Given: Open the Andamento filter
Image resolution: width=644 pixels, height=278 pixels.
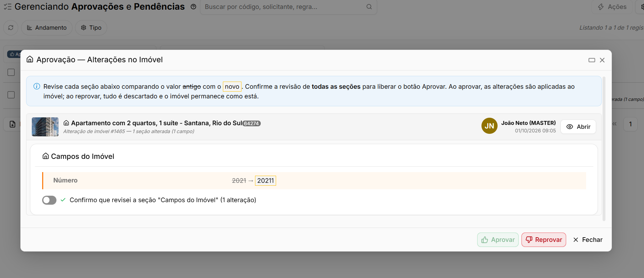Looking at the screenshot, I should pyautogui.click(x=47, y=28).
